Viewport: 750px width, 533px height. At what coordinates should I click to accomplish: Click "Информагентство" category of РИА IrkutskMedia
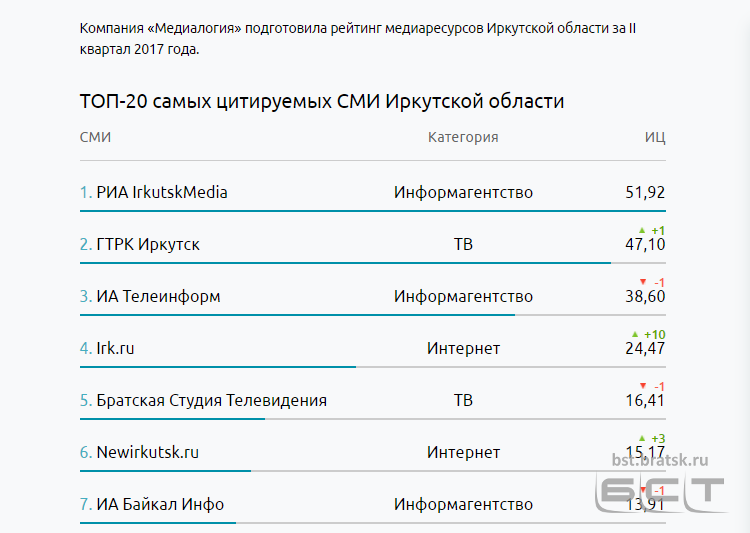tap(463, 192)
